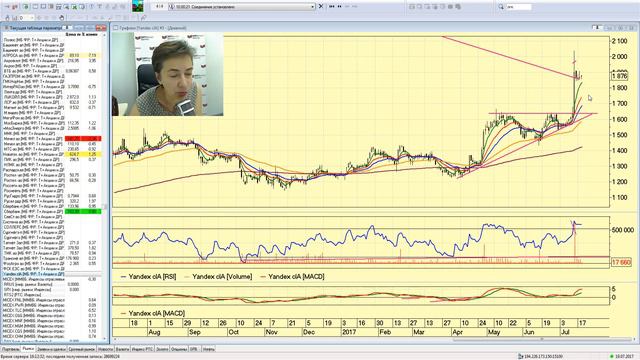
Task: Switch to the Рынок tab
Action: pos(28,349)
